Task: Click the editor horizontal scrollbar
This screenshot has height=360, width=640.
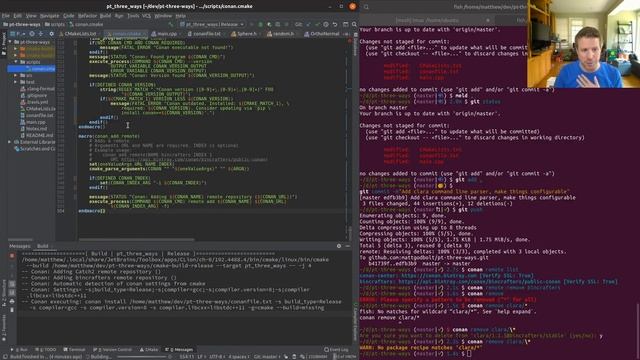Action: (x=137, y=240)
